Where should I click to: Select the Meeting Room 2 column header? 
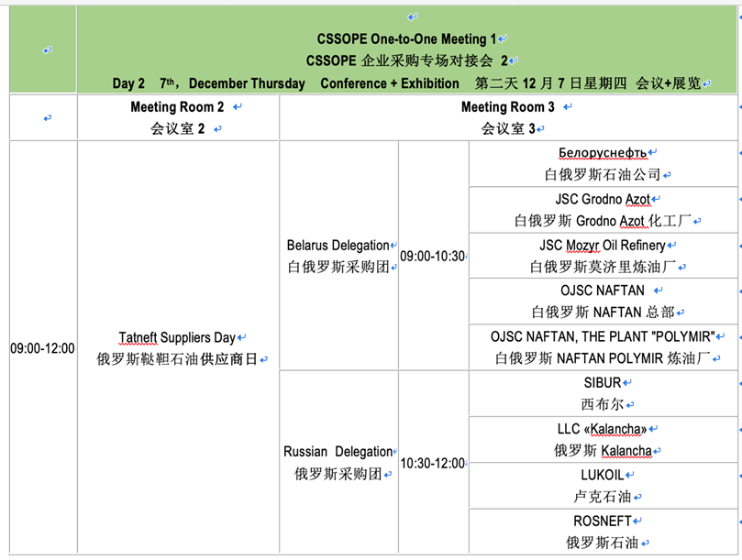tap(177, 107)
